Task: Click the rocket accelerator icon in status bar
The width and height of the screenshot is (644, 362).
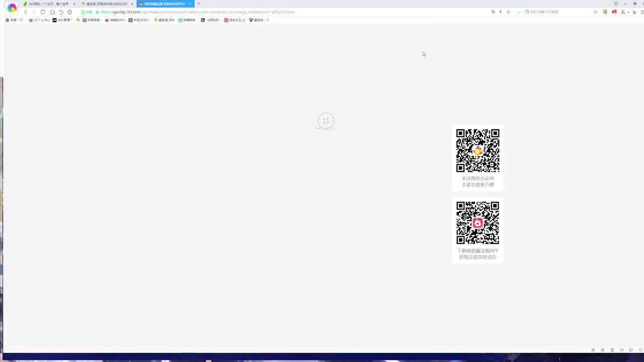Action: (593, 350)
